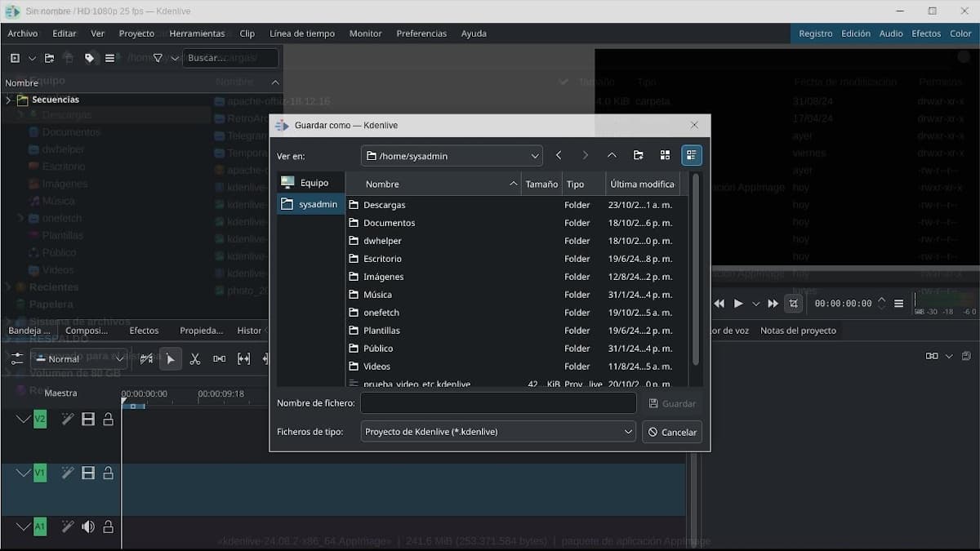
Task: Open play options dropdown arrow in monitor
Action: (x=755, y=304)
